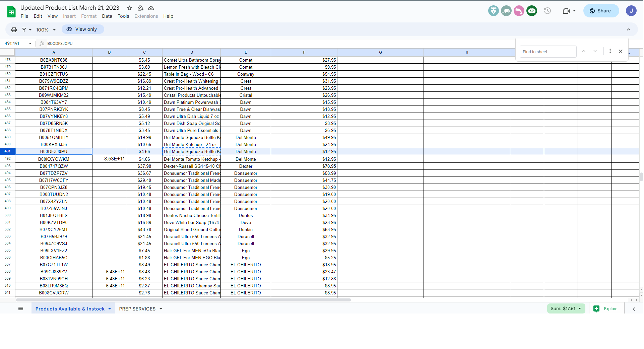Expand the name box dropdown arrow

[x=30, y=44]
